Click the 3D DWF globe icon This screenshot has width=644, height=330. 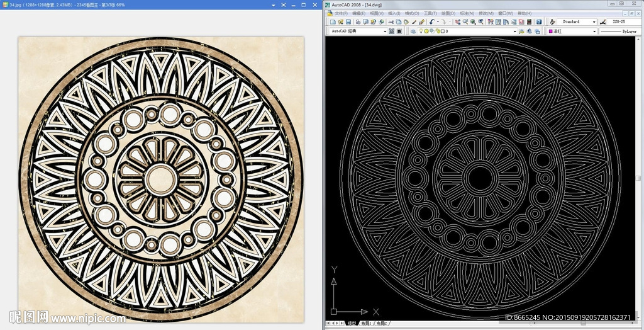[x=381, y=22]
